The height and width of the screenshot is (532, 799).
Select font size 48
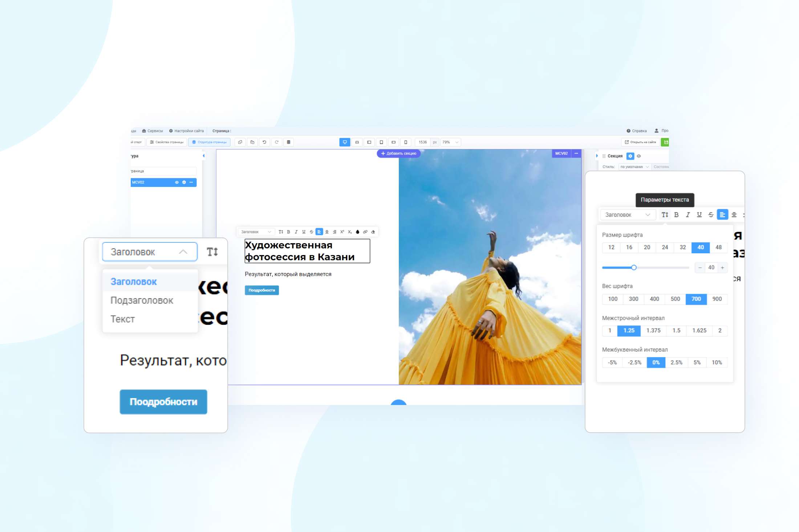point(718,247)
